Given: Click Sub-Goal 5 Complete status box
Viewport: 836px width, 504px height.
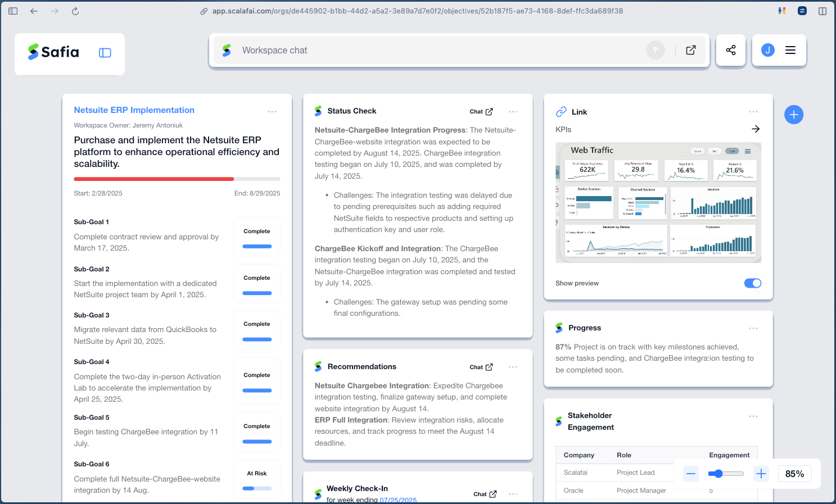Looking at the screenshot, I should 257,432.
